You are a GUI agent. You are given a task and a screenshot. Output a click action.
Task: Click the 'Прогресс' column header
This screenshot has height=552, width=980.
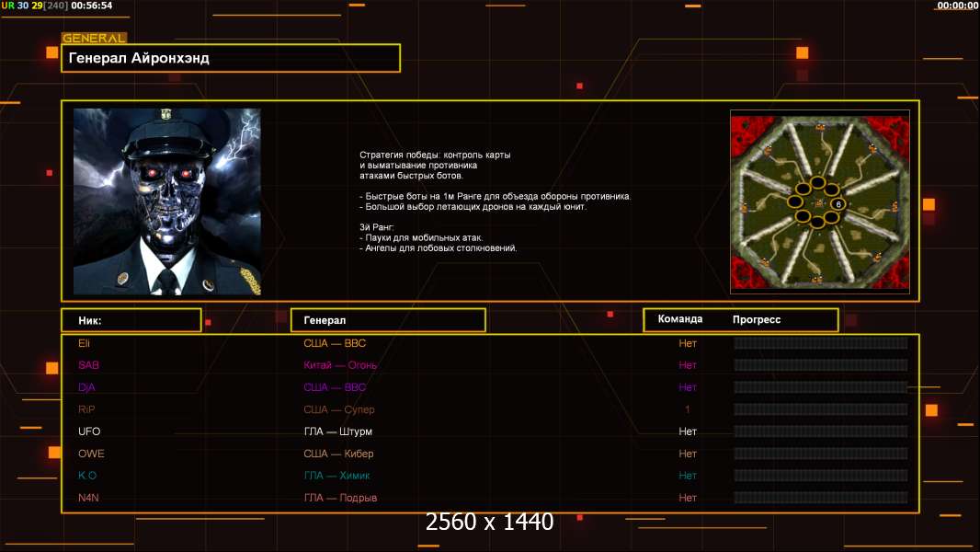click(x=757, y=319)
